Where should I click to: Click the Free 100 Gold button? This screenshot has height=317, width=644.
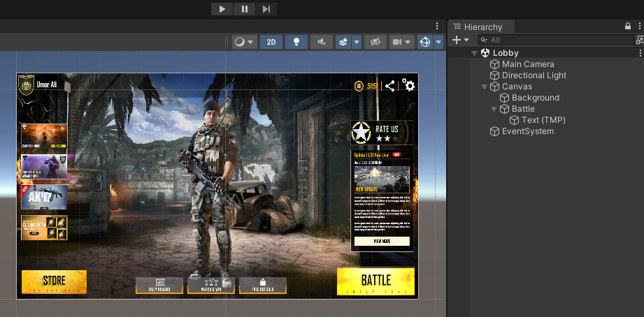(263, 286)
